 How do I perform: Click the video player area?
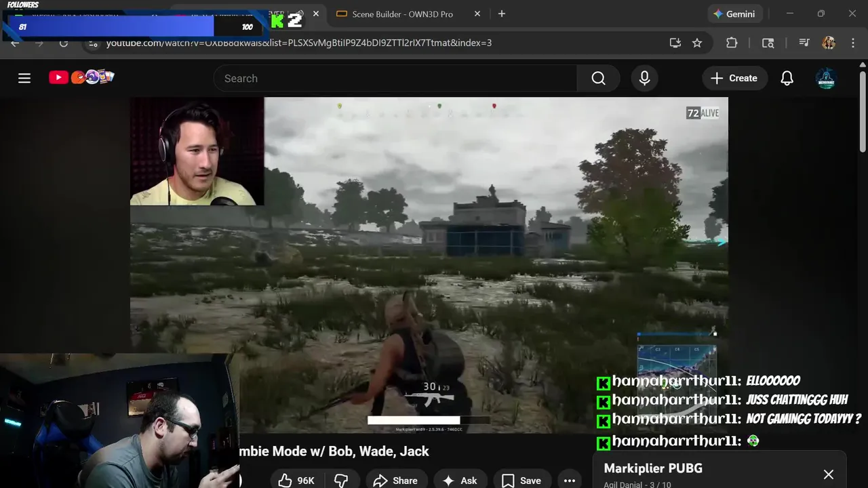pyautogui.click(x=429, y=265)
